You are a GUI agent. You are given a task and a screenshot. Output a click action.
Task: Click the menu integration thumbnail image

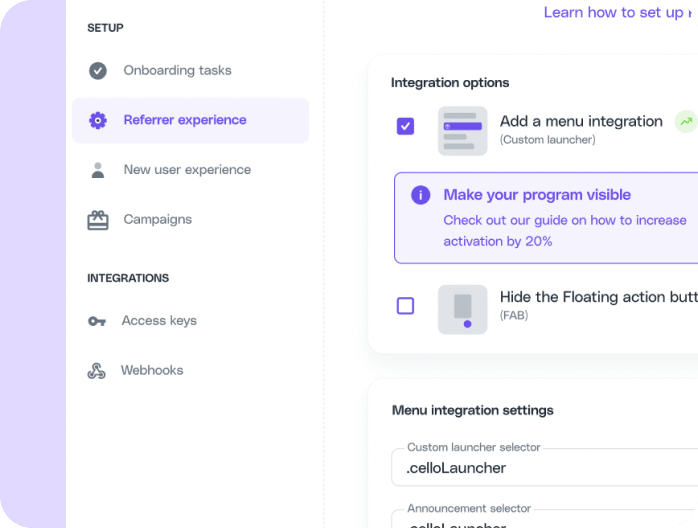462,130
